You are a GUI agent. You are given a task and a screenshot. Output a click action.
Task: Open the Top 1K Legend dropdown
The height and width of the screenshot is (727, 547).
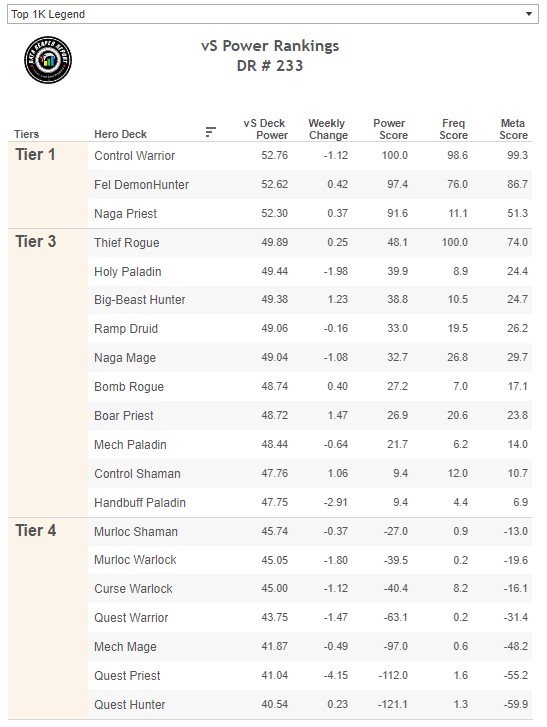coord(273,14)
